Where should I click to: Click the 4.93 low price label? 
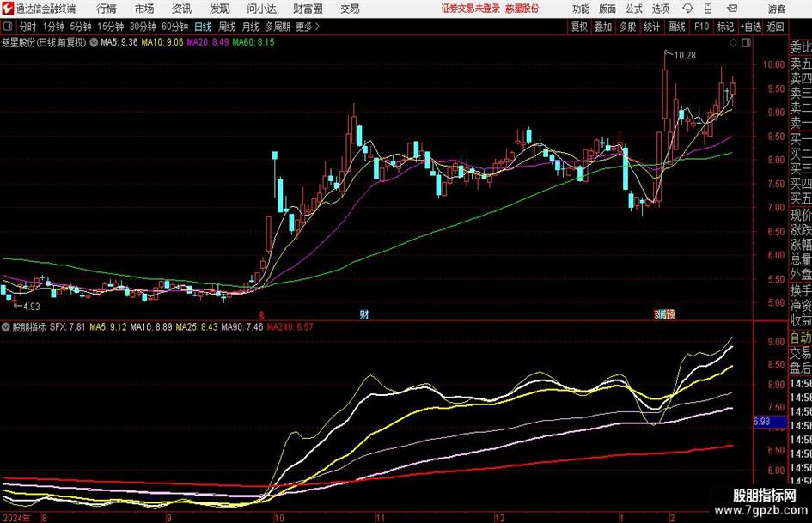click(x=31, y=307)
